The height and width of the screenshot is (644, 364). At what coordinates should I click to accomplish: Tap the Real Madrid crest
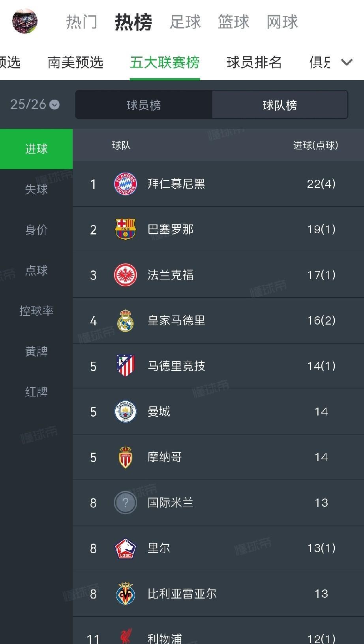(125, 320)
